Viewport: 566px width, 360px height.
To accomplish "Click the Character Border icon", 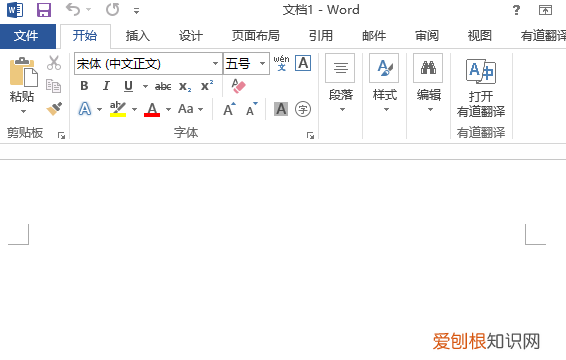I will [303, 63].
